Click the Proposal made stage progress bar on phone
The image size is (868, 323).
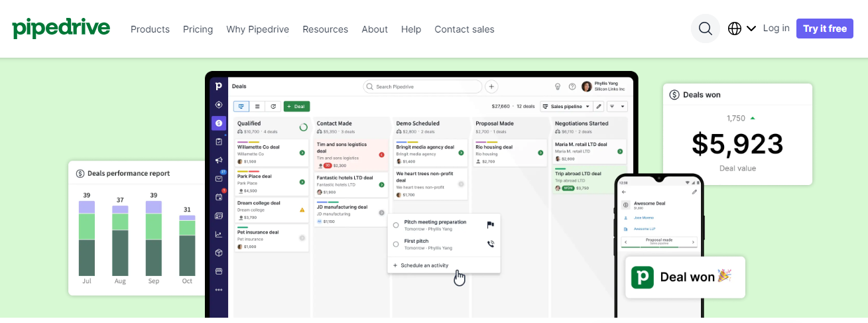pyautogui.click(x=658, y=246)
